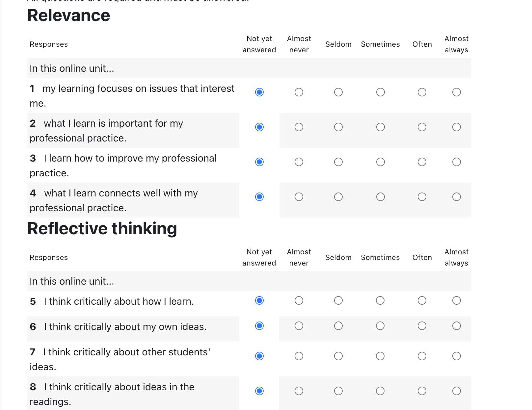Pick 'Sometimes' for question 8 about readings
This screenshot has height=410, width=532.
click(x=380, y=391)
